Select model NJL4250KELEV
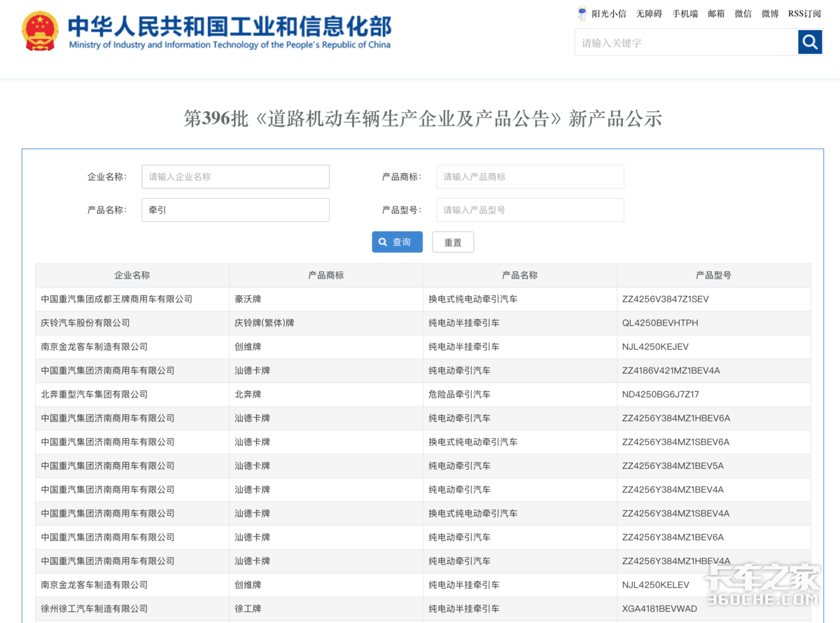Viewport: 840px width, 623px height. click(655, 584)
